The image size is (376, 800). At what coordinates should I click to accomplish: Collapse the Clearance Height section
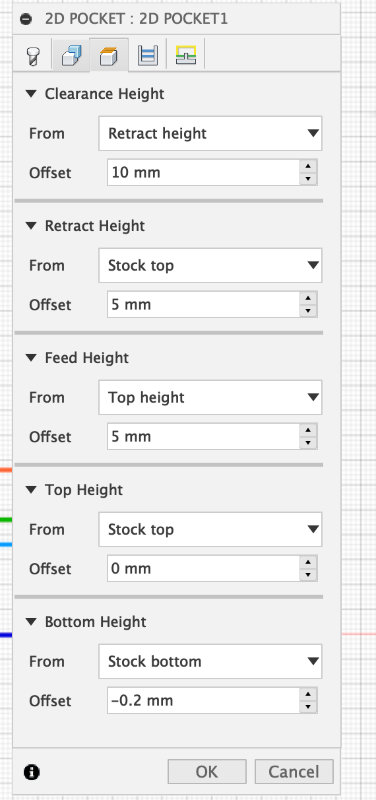pos(32,94)
